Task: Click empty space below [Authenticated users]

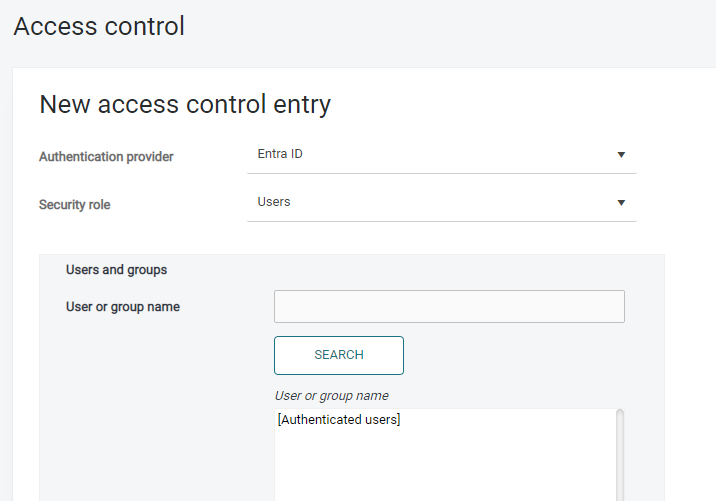Action: click(x=440, y=465)
